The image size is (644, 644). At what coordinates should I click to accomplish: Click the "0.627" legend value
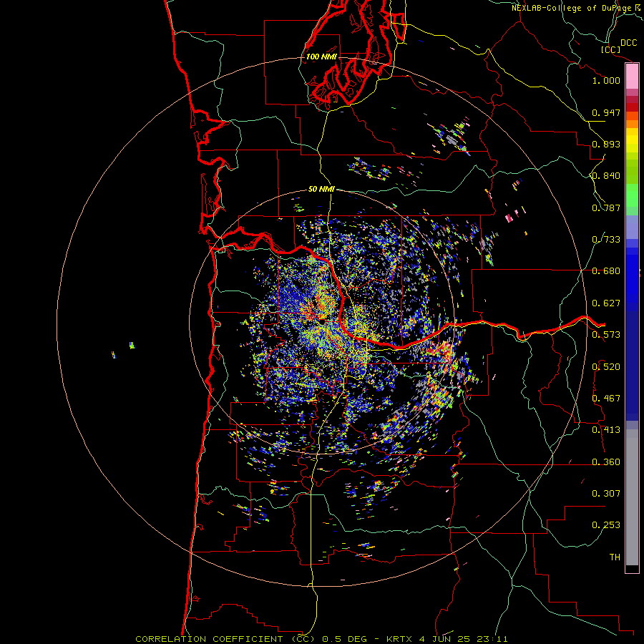pyautogui.click(x=606, y=303)
